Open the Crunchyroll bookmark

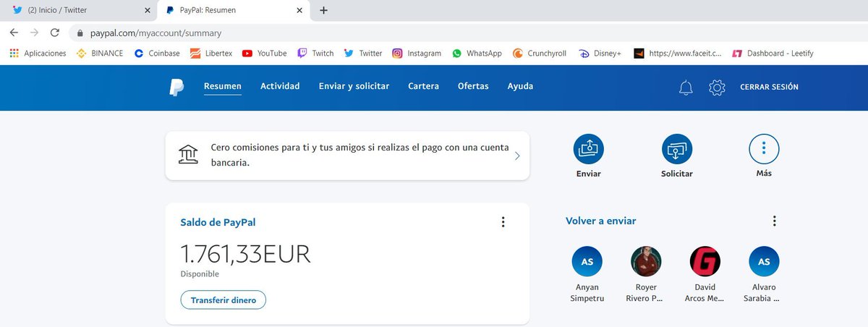540,53
